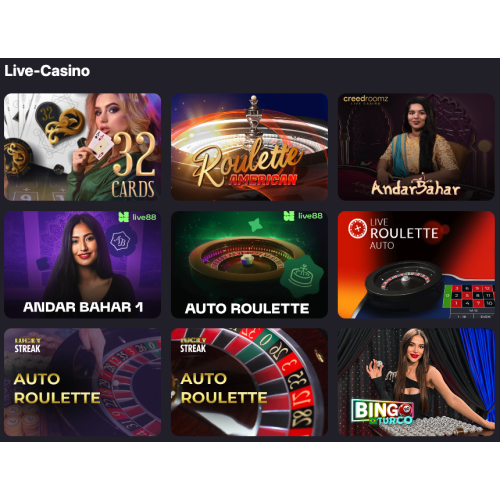This screenshot has width=500, height=500.
Task: Click the green roulette badge icon on Auto Roulette
Action: click(x=301, y=275)
